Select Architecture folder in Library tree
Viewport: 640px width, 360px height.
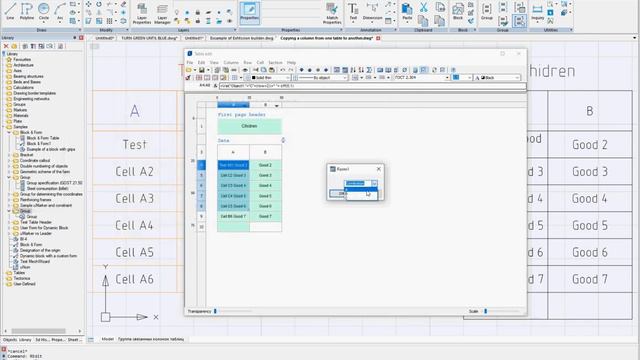click(23, 65)
